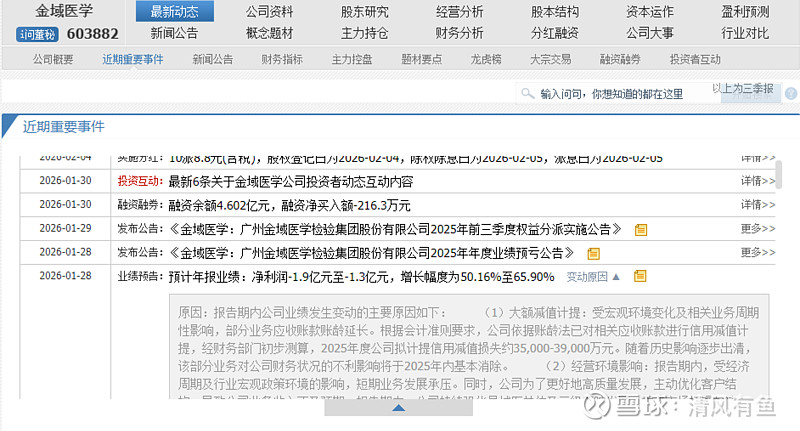The image size is (800, 431).
Task: Click date 2026-01-29 cell
Action: click(65, 228)
